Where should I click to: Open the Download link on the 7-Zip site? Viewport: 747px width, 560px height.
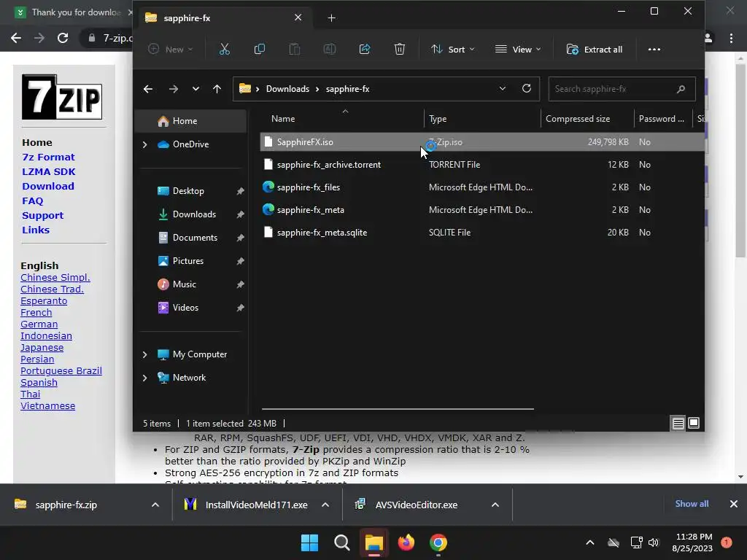[48, 186]
